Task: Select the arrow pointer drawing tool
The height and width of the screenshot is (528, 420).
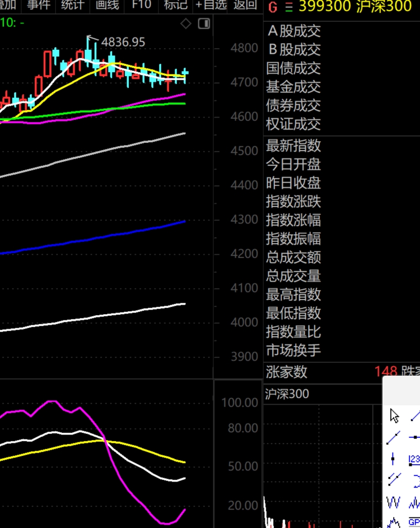Action: [x=395, y=415]
